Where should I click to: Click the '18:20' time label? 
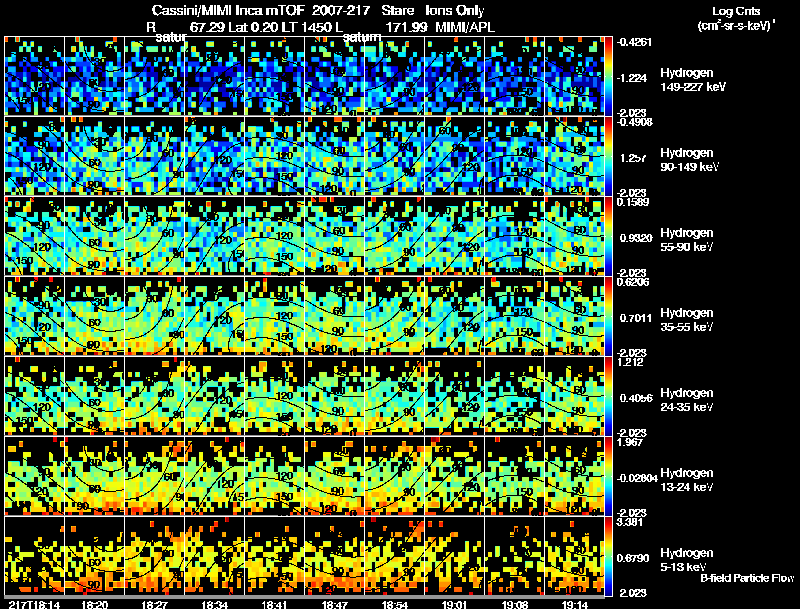click(94, 605)
